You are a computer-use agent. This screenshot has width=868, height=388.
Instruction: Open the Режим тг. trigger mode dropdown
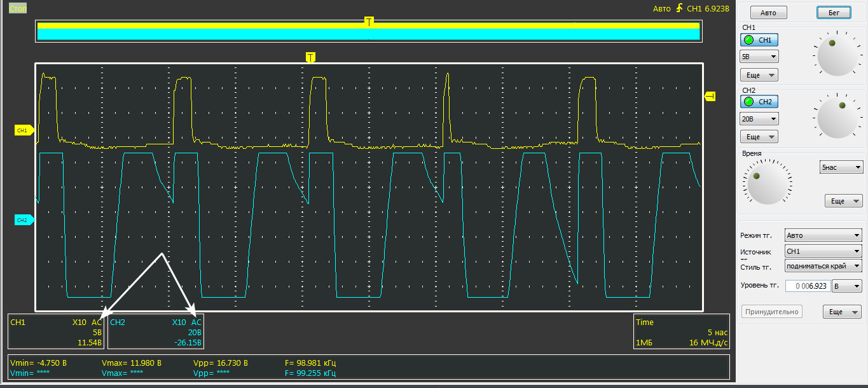tap(823, 235)
